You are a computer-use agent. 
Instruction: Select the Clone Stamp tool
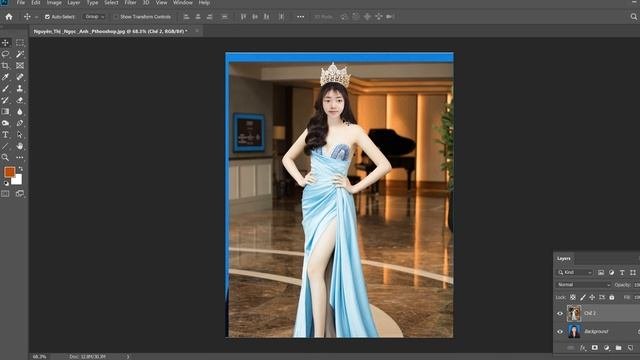click(x=20, y=88)
